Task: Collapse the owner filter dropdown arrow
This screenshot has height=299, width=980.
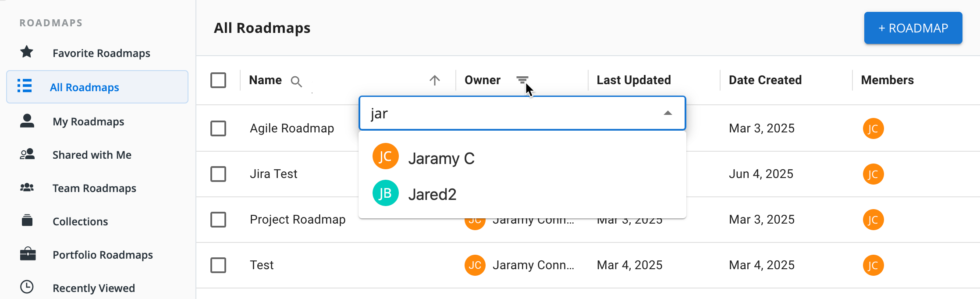Action: [x=668, y=113]
